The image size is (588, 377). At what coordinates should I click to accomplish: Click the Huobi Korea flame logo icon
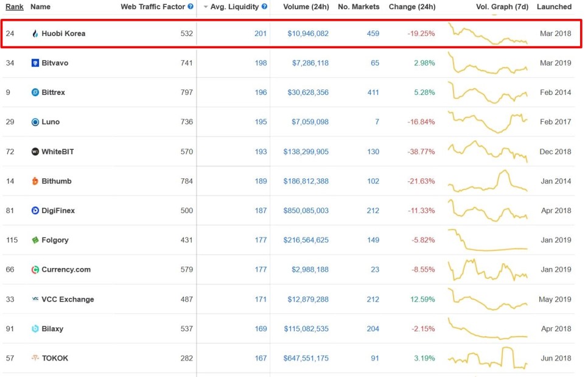point(35,33)
